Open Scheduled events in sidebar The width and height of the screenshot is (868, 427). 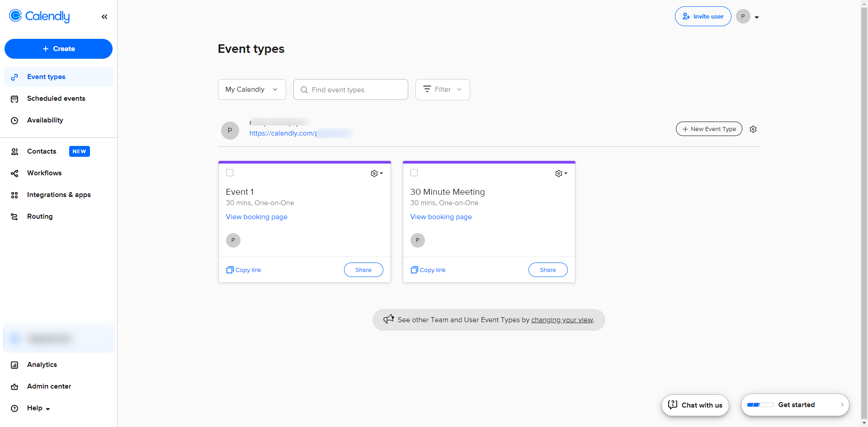pyautogui.click(x=58, y=99)
